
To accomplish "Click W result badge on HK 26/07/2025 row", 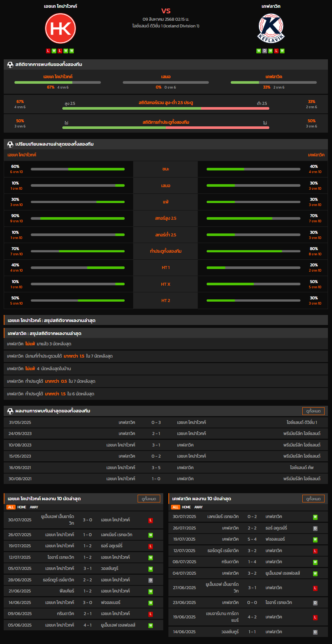I will pyautogui.click(x=151, y=535).
